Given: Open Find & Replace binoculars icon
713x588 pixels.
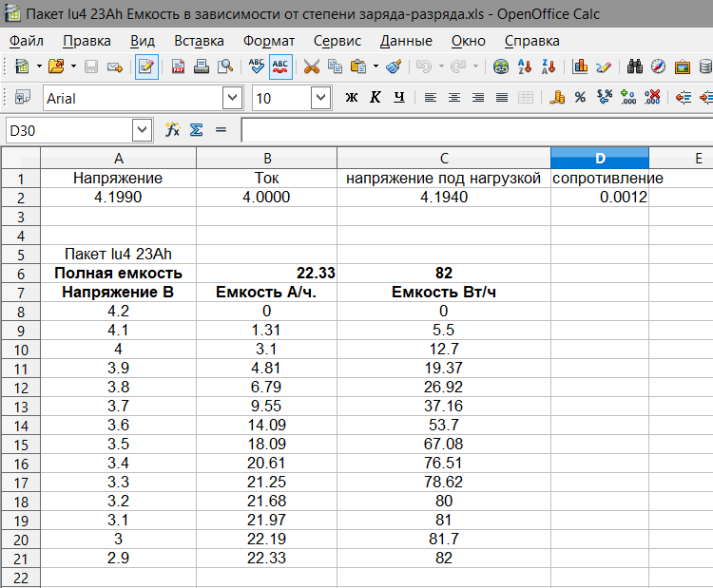Looking at the screenshot, I should (x=635, y=66).
